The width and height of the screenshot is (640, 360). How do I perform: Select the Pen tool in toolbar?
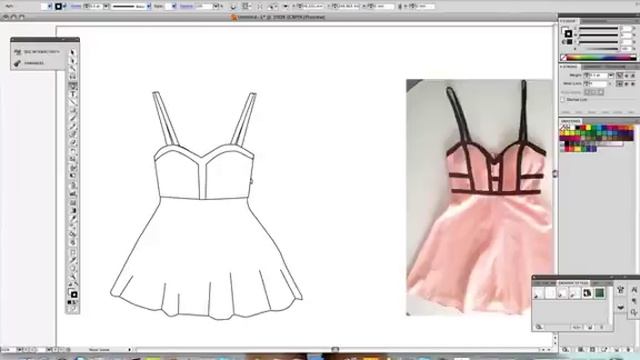73,86
